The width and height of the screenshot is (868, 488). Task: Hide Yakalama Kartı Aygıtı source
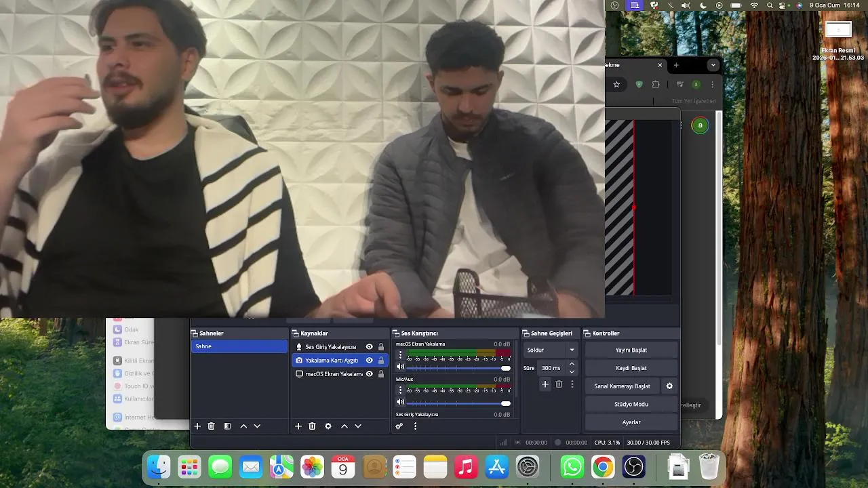[370, 361]
